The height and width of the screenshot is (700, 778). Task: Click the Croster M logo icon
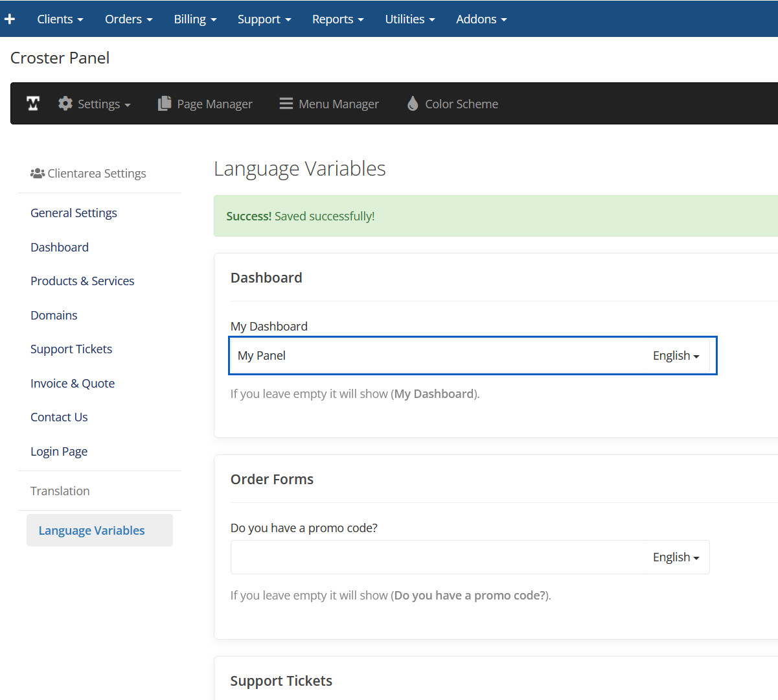[x=33, y=104]
